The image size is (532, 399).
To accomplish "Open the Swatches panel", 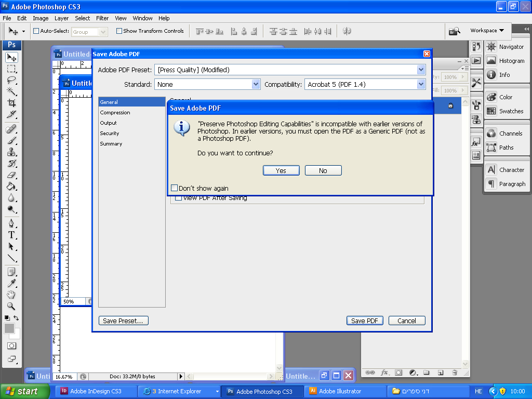I will [x=505, y=111].
